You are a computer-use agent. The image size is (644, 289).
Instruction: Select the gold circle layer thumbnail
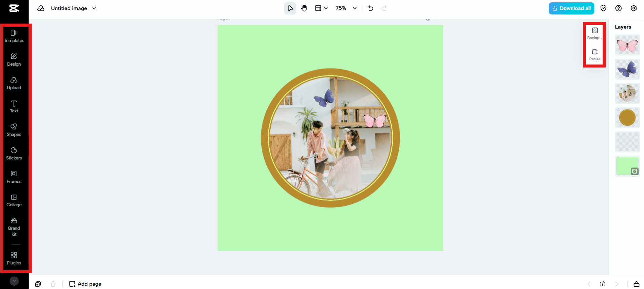point(627,118)
